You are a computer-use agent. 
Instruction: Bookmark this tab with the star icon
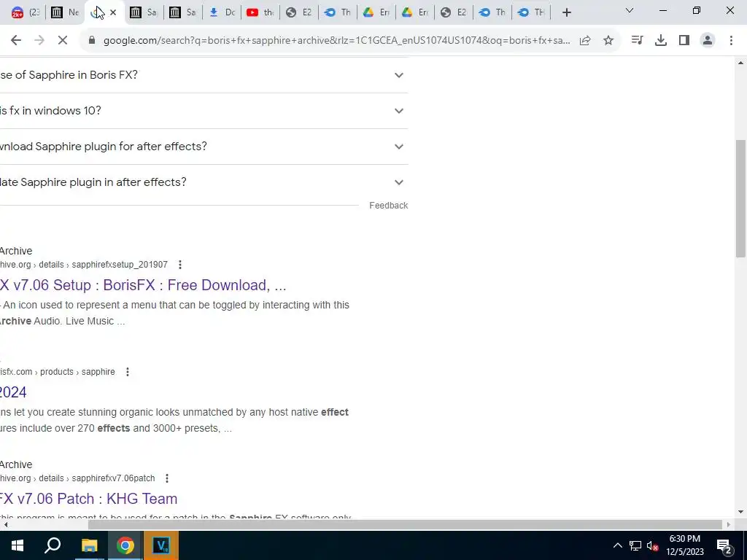click(x=608, y=41)
